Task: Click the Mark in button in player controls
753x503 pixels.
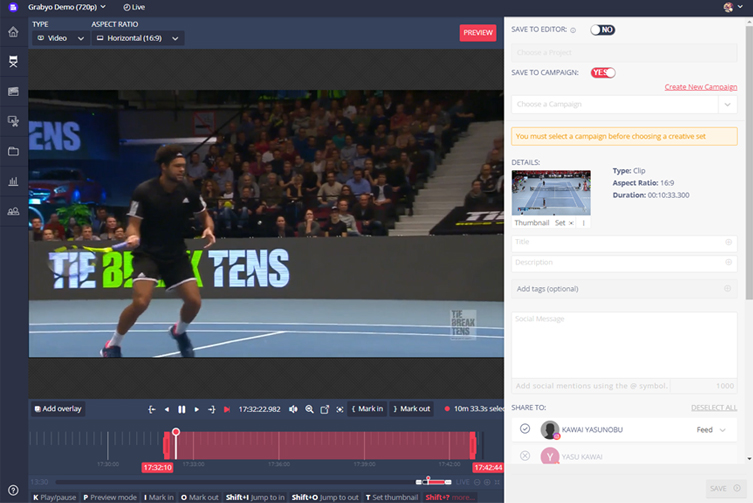Action: [367, 409]
